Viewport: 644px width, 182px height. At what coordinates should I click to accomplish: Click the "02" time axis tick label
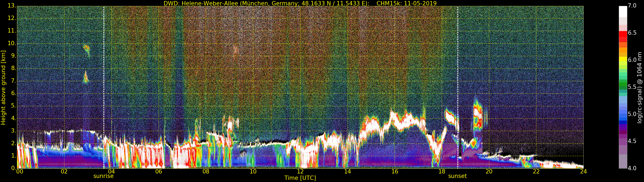tap(64, 172)
